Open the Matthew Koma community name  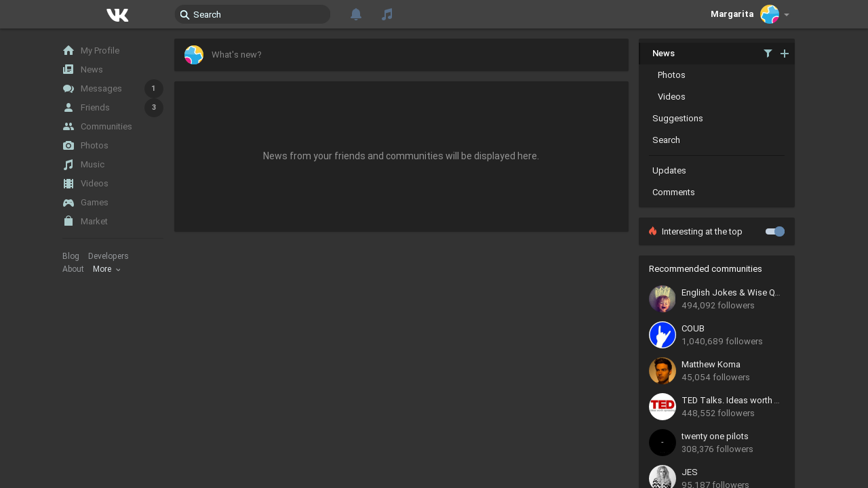711,365
